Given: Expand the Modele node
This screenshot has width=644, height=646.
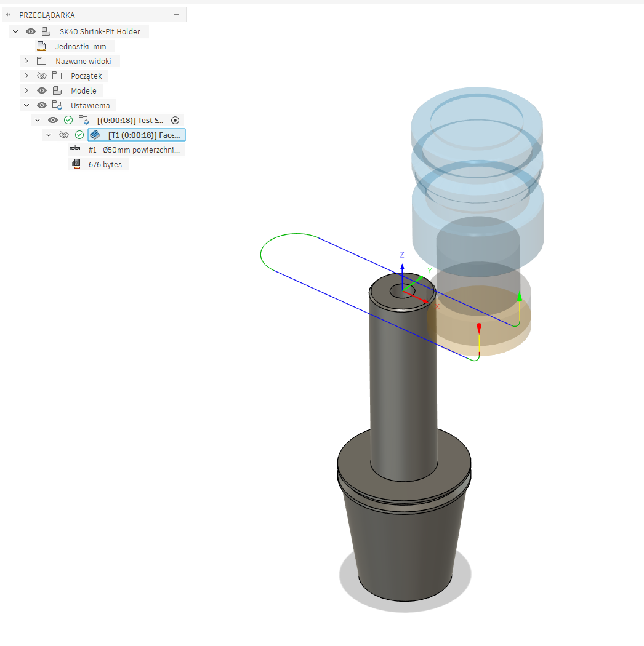Looking at the screenshot, I should coord(27,90).
